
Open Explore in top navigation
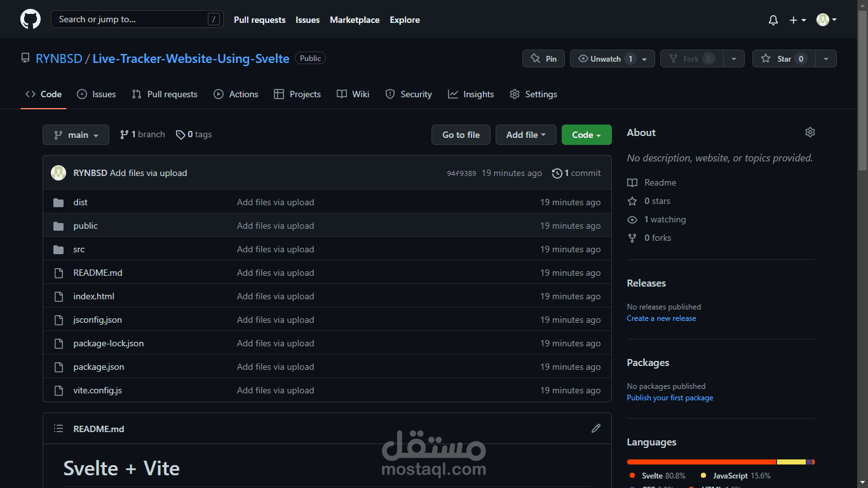click(x=405, y=20)
